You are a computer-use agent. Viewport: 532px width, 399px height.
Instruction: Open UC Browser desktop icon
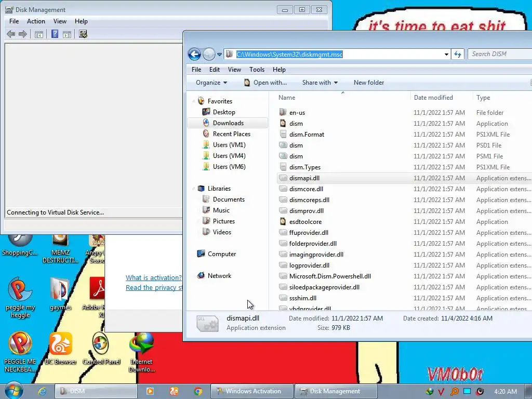(x=60, y=348)
